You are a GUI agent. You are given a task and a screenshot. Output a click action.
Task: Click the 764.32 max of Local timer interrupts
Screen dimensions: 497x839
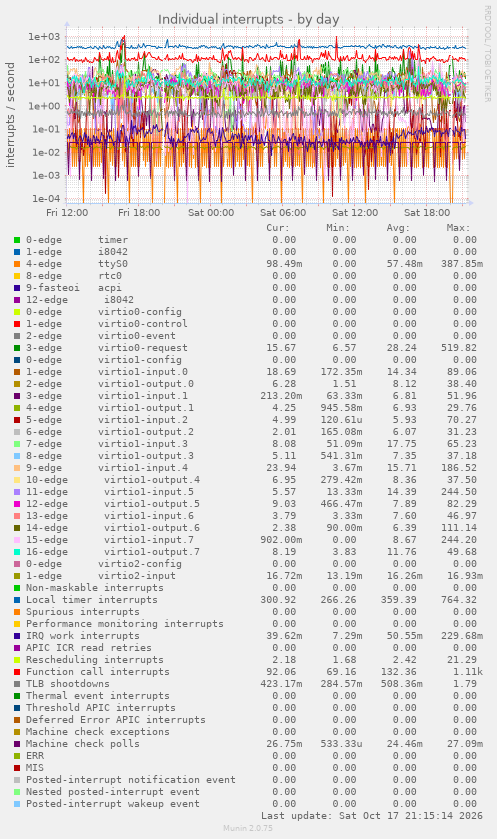pyautogui.click(x=458, y=600)
